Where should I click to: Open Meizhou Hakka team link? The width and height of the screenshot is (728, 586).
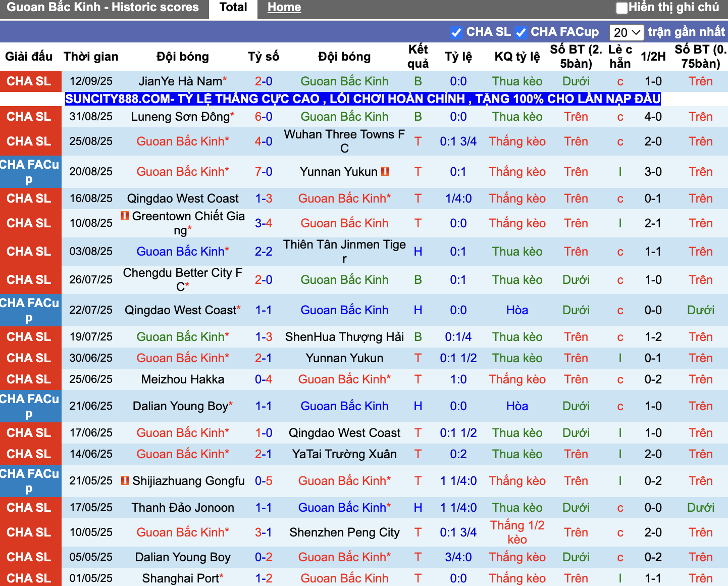(183, 379)
